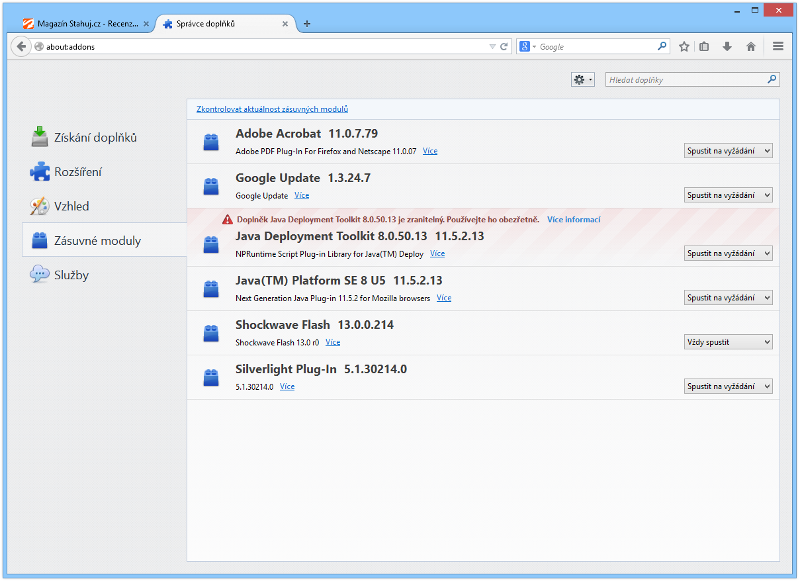Open Více link for Java(TM) Platform

[444, 298]
